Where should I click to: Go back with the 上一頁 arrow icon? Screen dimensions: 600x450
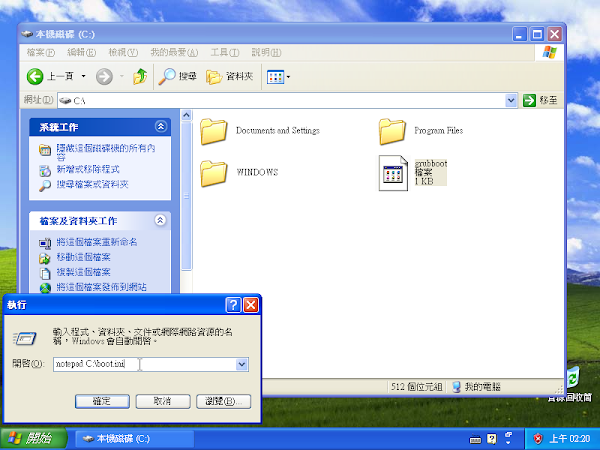point(35,77)
